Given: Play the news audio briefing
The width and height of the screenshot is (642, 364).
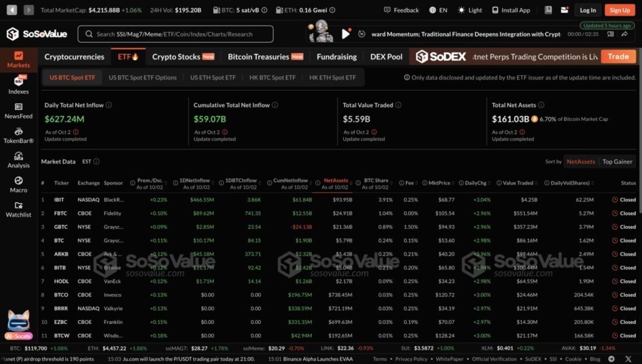Looking at the screenshot, I should click(346, 34).
